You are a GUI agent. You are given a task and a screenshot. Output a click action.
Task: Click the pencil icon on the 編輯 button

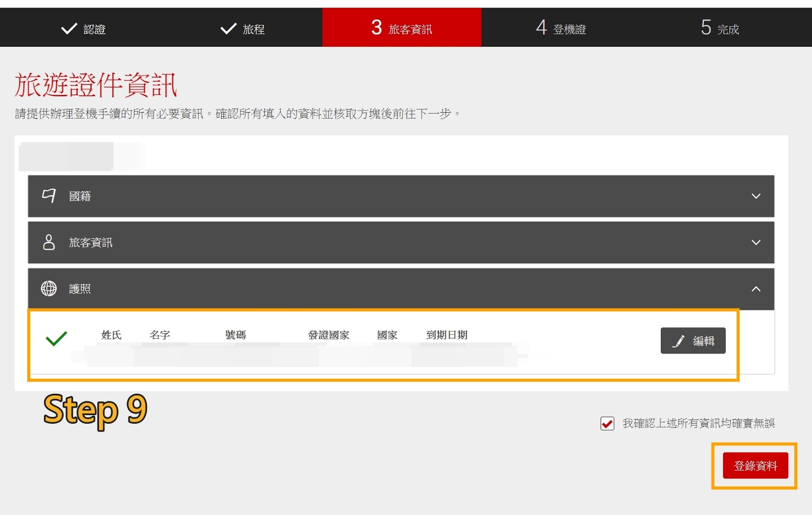click(x=679, y=341)
